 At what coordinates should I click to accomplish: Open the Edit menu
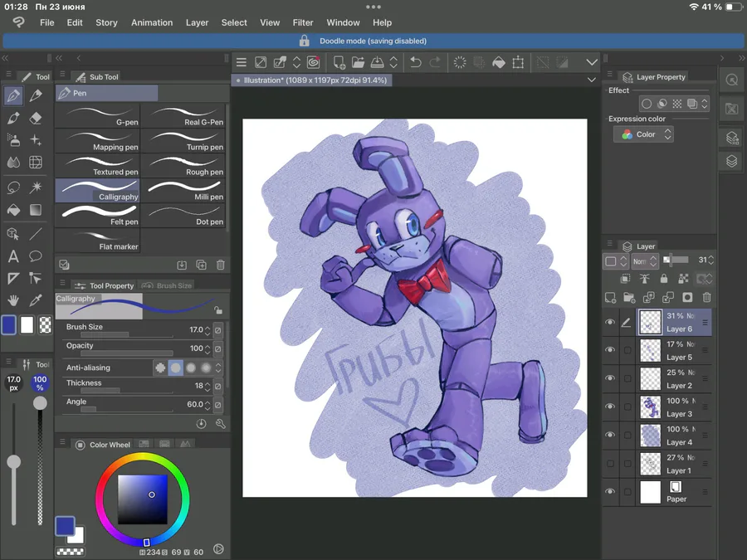click(x=75, y=22)
